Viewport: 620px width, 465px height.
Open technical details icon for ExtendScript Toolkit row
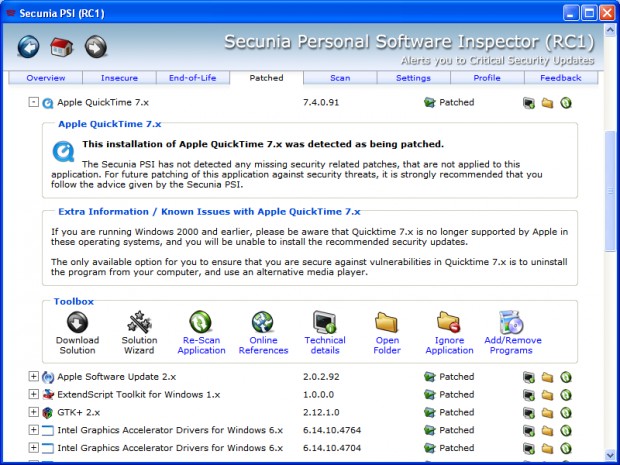pyautogui.click(x=529, y=395)
